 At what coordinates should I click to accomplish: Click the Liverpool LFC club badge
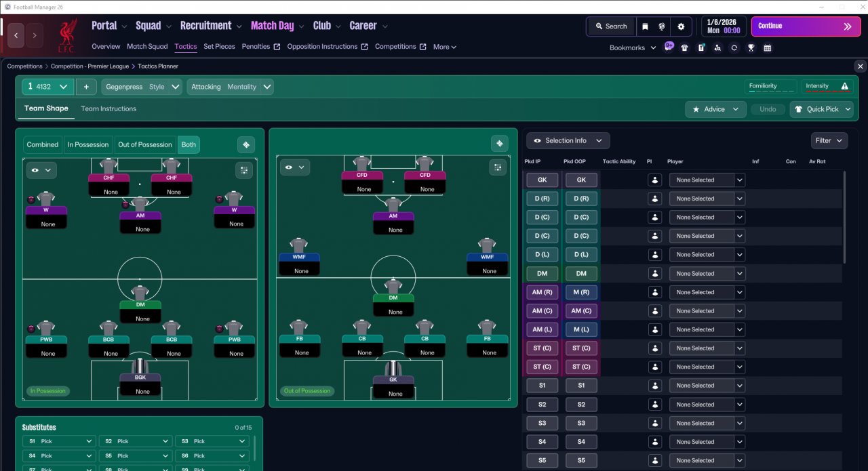point(66,36)
